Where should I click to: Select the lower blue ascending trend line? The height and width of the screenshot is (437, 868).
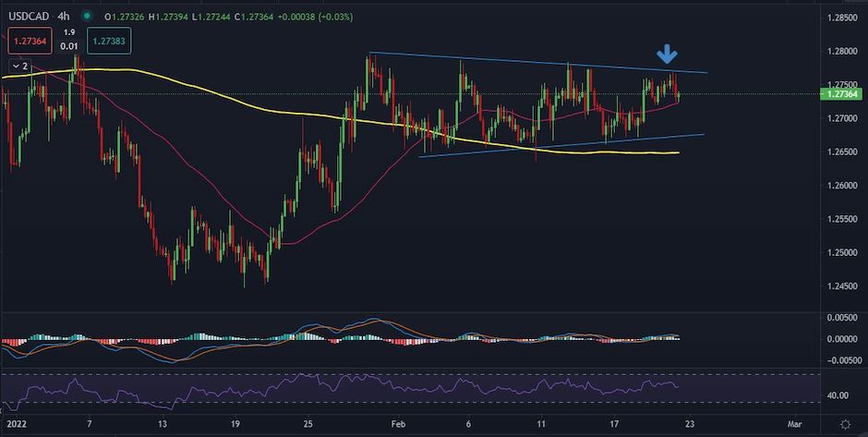point(561,146)
